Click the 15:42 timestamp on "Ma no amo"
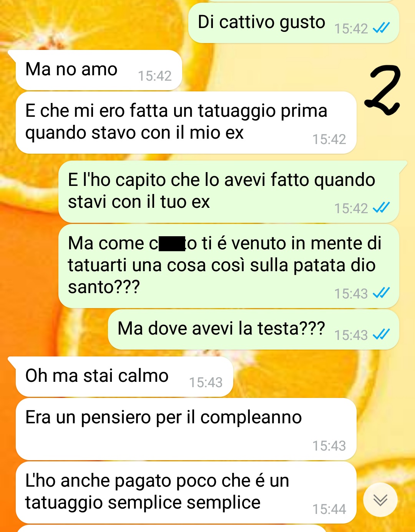 (x=155, y=76)
